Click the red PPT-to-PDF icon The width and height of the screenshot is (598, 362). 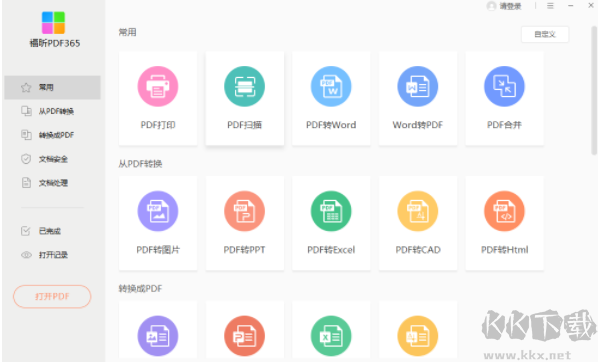244,336
